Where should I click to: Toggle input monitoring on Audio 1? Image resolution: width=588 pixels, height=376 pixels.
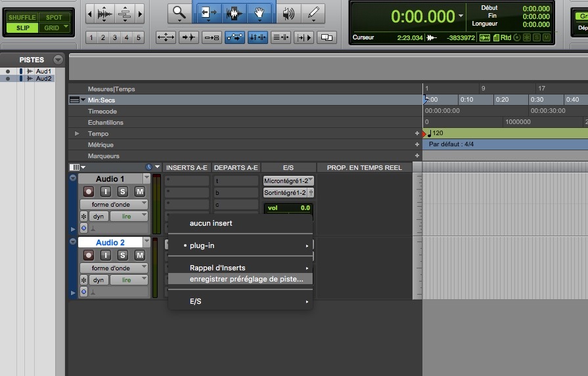click(106, 192)
